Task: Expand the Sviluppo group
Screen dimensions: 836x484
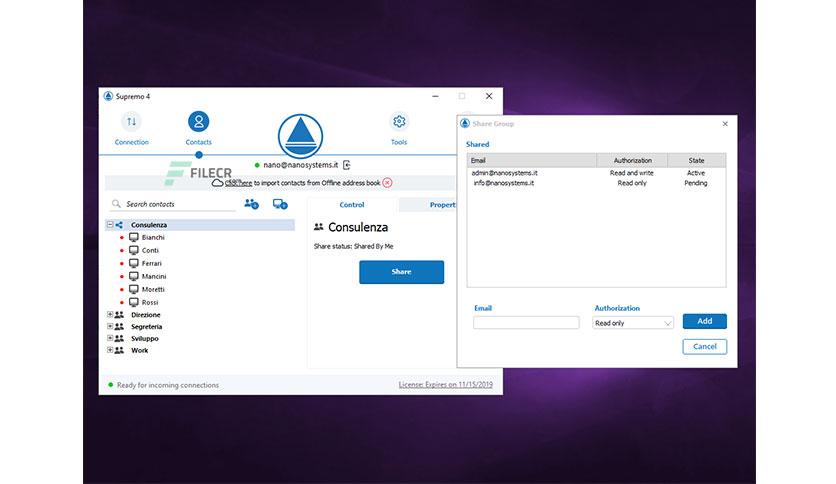Action: pyautogui.click(x=110, y=338)
